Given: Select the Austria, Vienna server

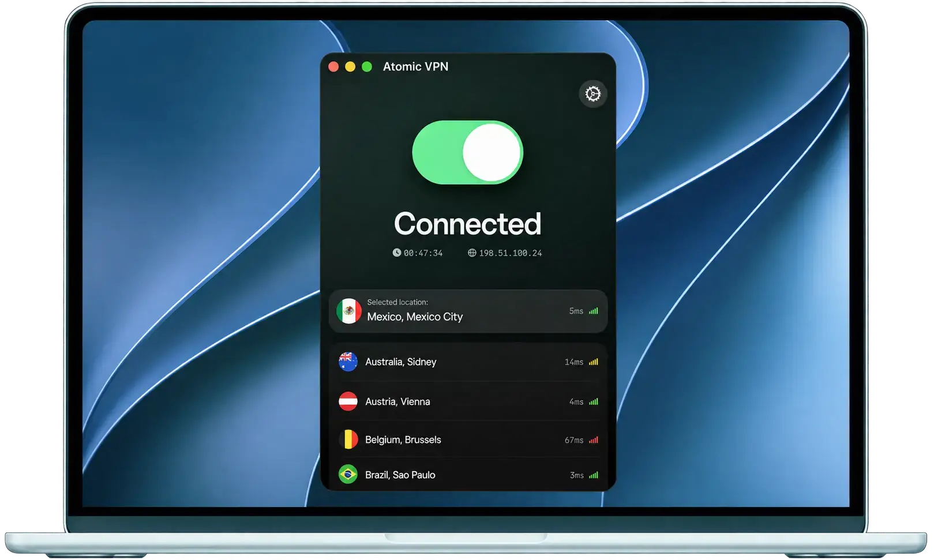Looking at the screenshot, I should (468, 401).
